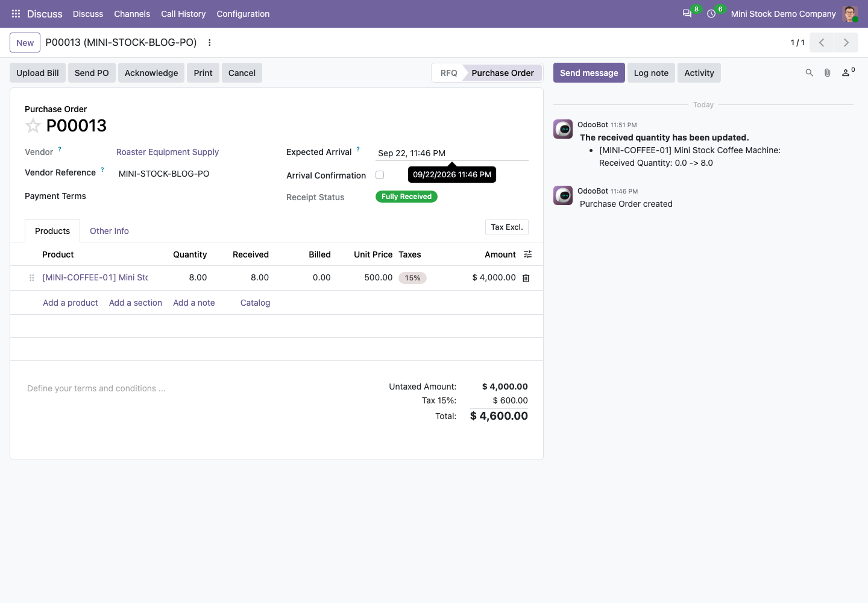Click Expected Arrival help question mark

click(x=358, y=149)
